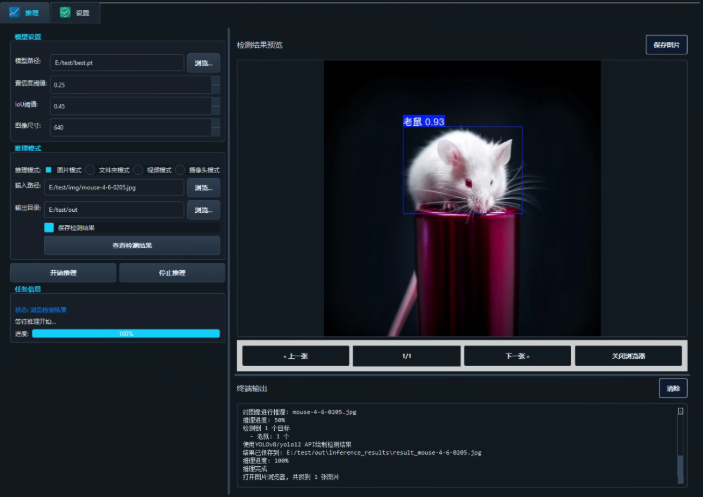
Task: Go to next image with 下一张 button
Action: point(517,356)
